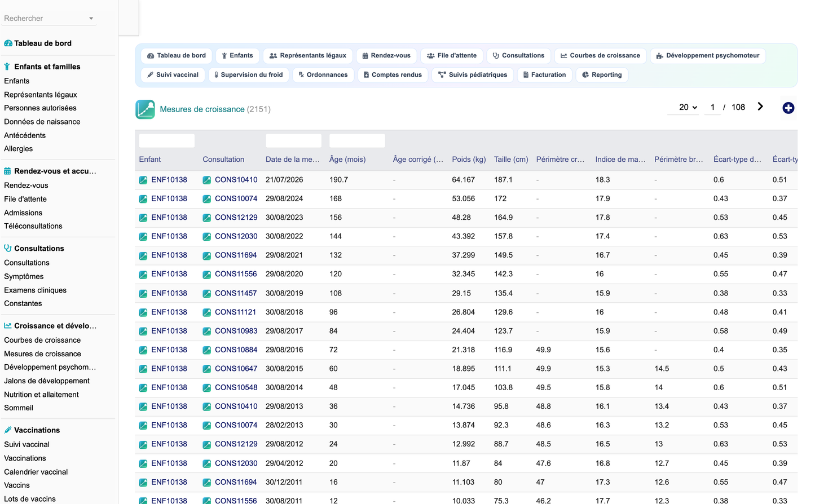This screenshot has height=504, width=815.
Task: Click child icon in the 30/12/2011 row
Action: [x=143, y=483]
